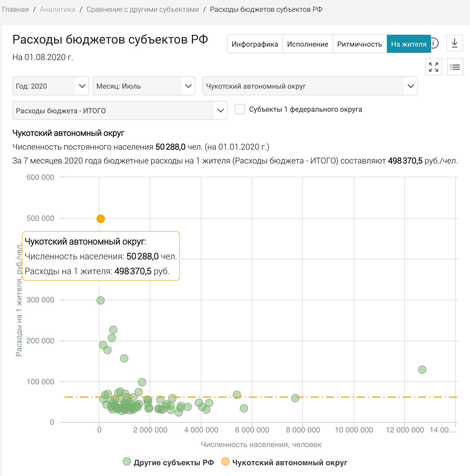
Task: Select the 'Исполнение' tab
Action: point(308,44)
